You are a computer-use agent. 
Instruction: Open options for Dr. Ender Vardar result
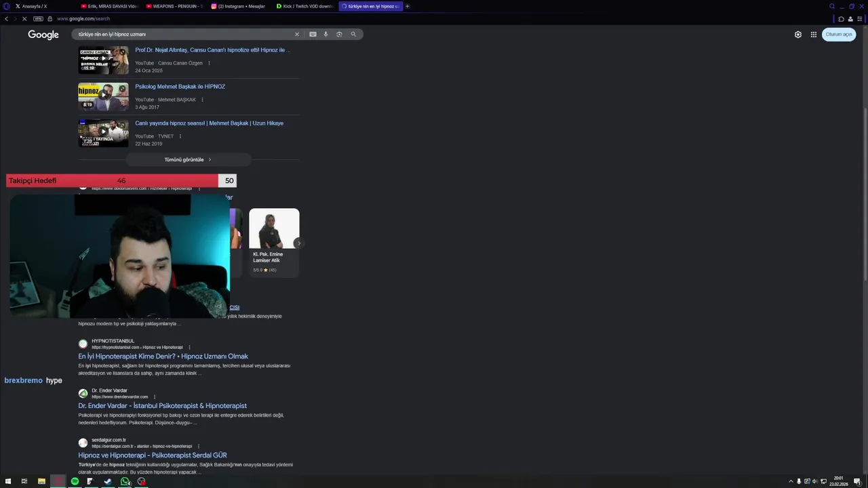click(155, 396)
